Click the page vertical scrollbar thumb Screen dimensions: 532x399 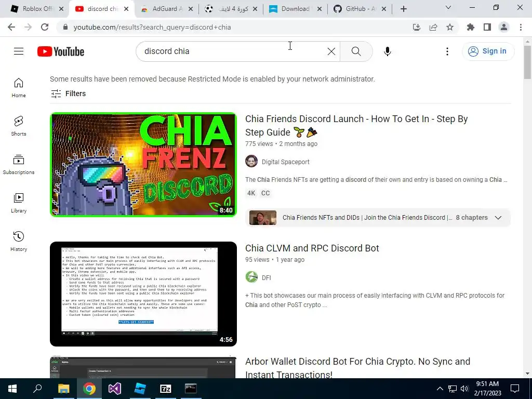(x=527, y=62)
